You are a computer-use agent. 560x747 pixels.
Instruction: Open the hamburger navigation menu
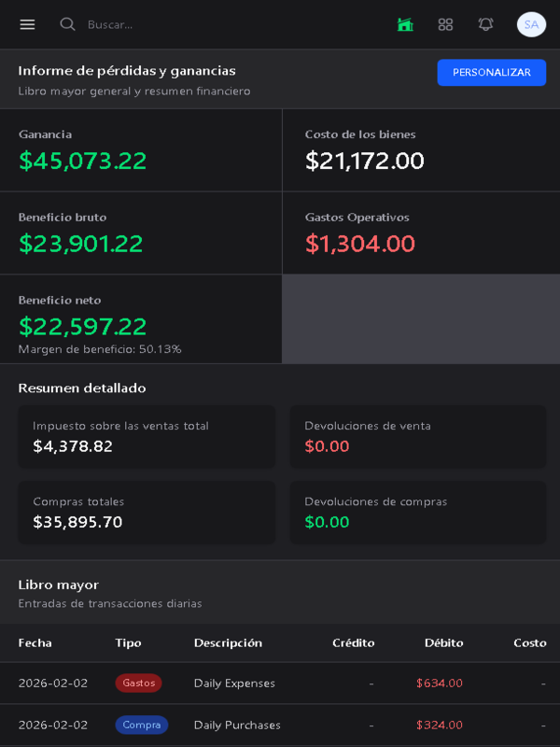pos(27,24)
